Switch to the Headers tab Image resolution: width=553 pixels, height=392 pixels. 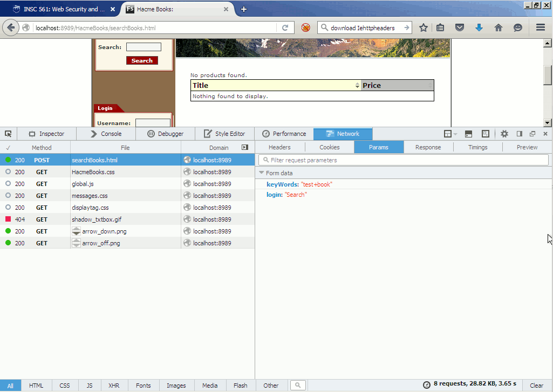(x=279, y=147)
